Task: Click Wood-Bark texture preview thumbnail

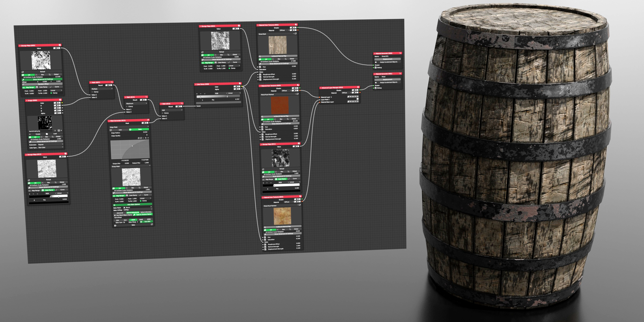Action: [278, 45]
